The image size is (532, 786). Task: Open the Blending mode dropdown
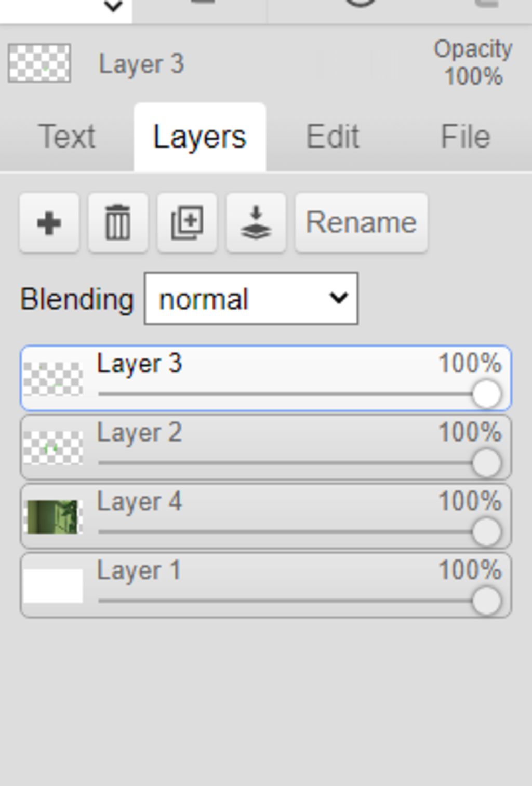251,299
